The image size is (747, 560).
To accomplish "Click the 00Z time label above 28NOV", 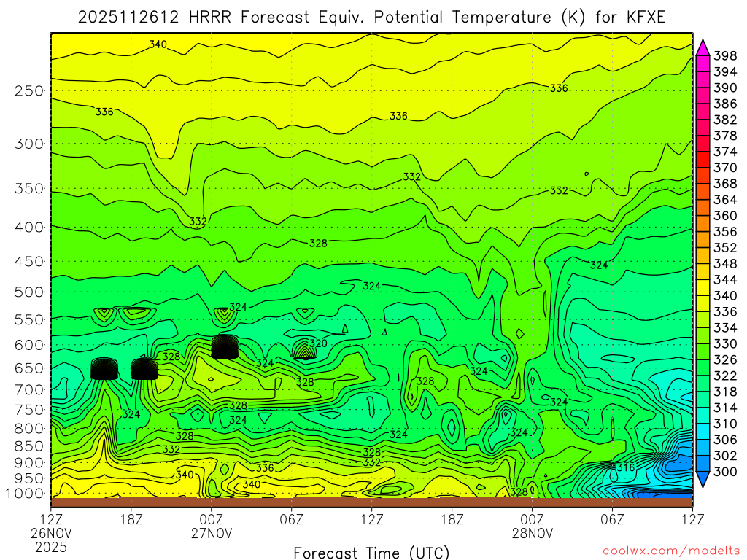I will (533, 519).
